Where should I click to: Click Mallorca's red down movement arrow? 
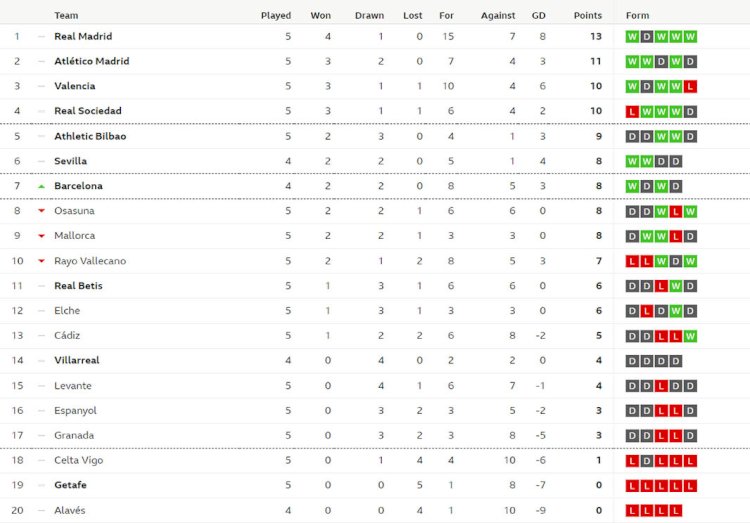(42, 236)
